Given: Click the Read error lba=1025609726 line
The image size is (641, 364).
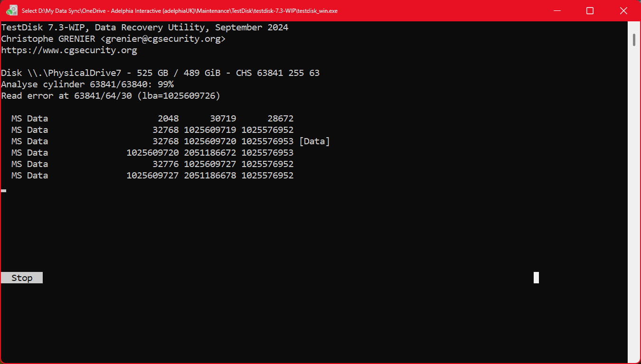Looking at the screenshot, I should pos(111,96).
